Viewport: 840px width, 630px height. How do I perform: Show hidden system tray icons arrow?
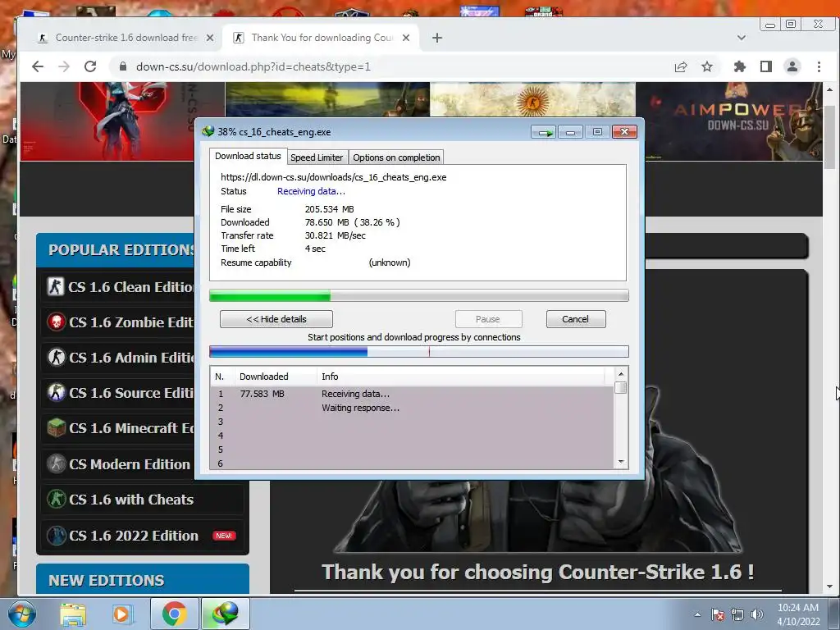[x=697, y=614]
